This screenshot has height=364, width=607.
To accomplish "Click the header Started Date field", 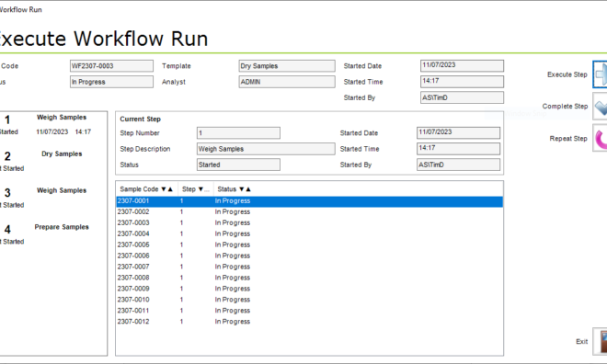I will tap(462, 66).
